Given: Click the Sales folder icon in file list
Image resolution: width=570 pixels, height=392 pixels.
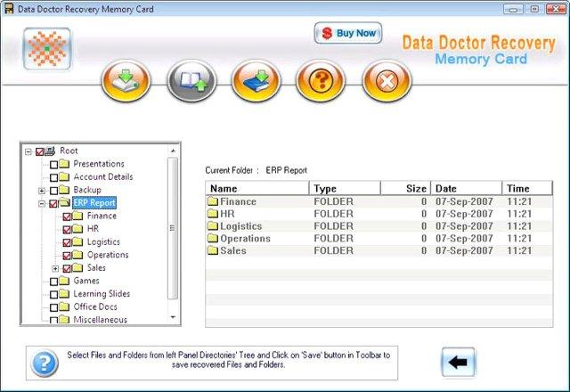Looking at the screenshot, I should (x=213, y=250).
